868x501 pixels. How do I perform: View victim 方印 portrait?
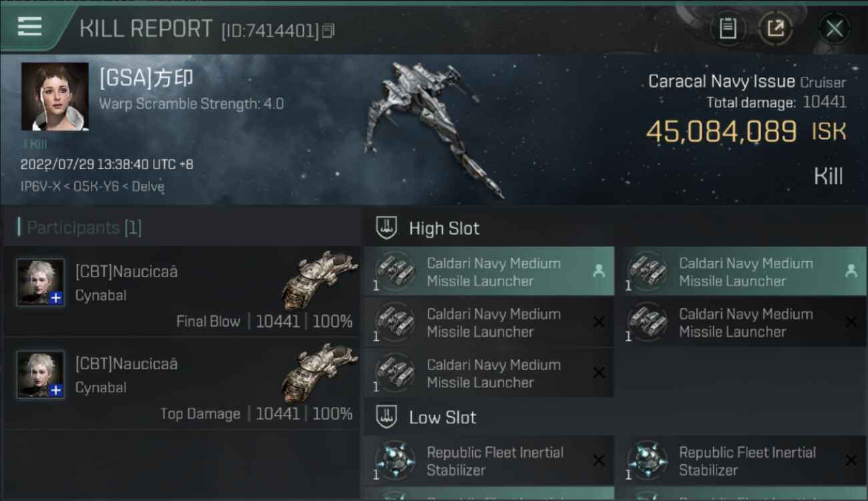[x=55, y=97]
